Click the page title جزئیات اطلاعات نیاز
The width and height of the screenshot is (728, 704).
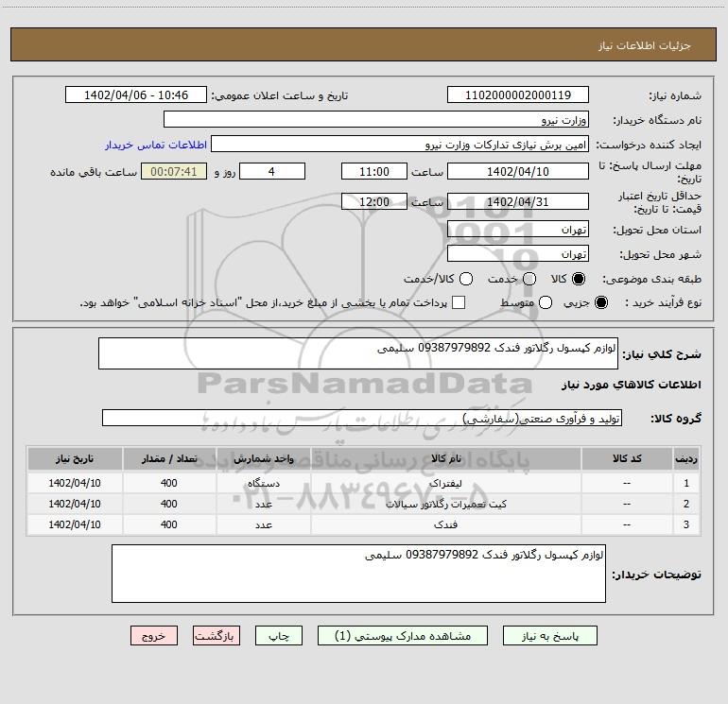click(644, 45)
